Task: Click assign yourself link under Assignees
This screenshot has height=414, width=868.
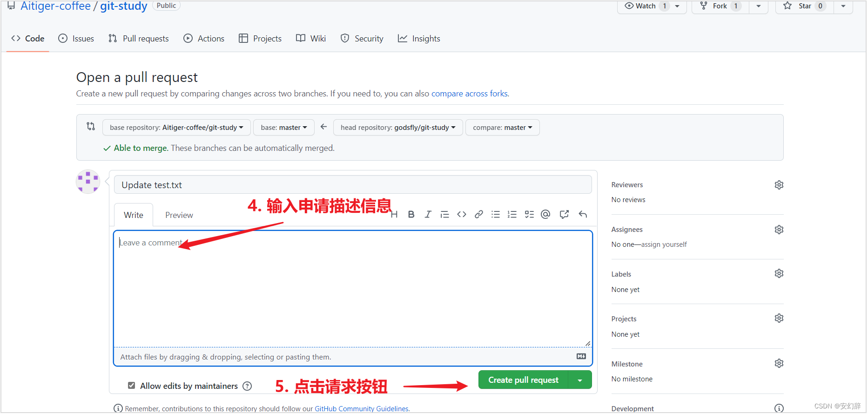Action: click(x=664, y=244)
